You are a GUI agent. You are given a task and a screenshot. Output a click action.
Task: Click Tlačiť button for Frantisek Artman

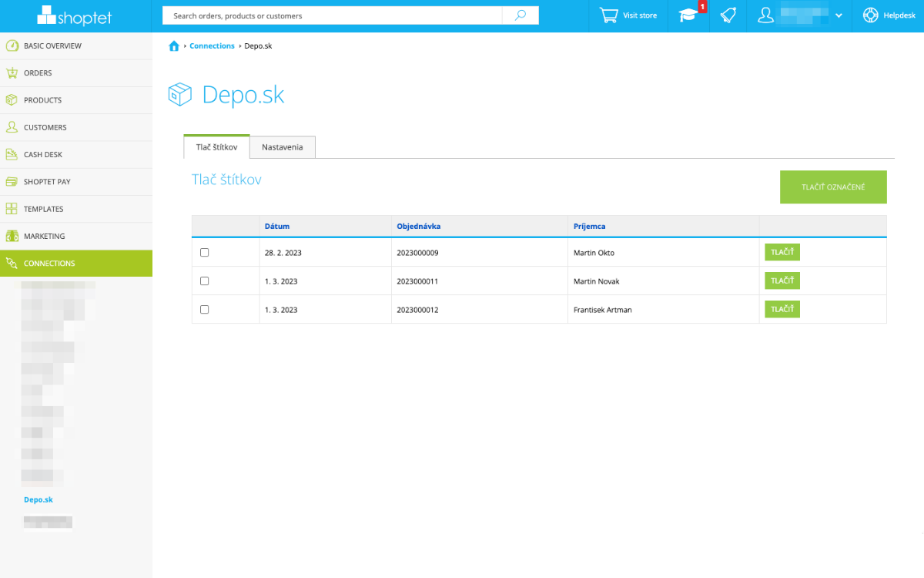[782, 309]
